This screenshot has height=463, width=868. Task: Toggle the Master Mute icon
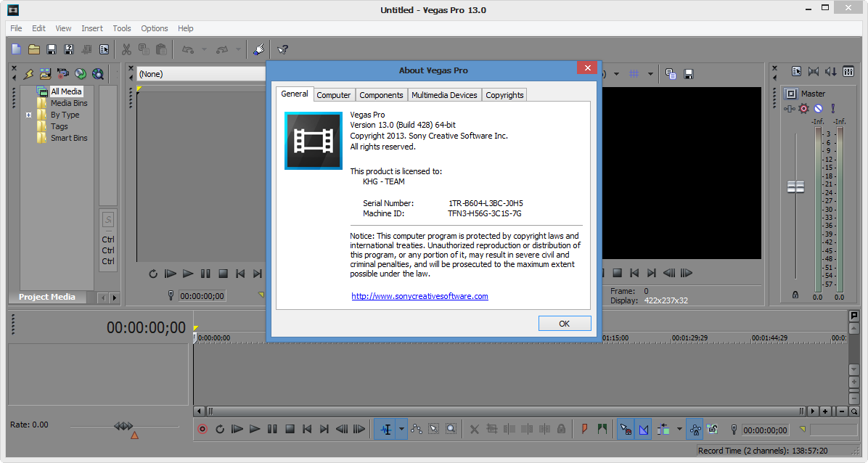tap(819, 109)
